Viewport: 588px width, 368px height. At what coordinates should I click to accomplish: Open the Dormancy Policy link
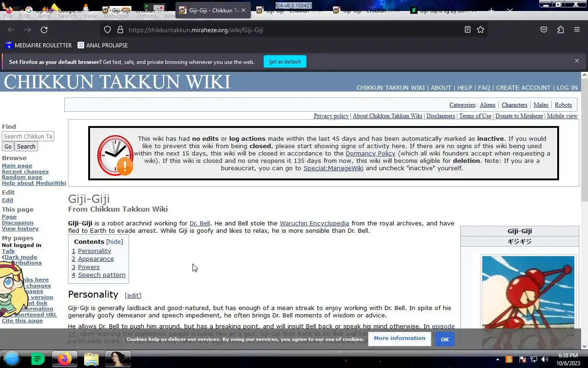coord(371,153)
